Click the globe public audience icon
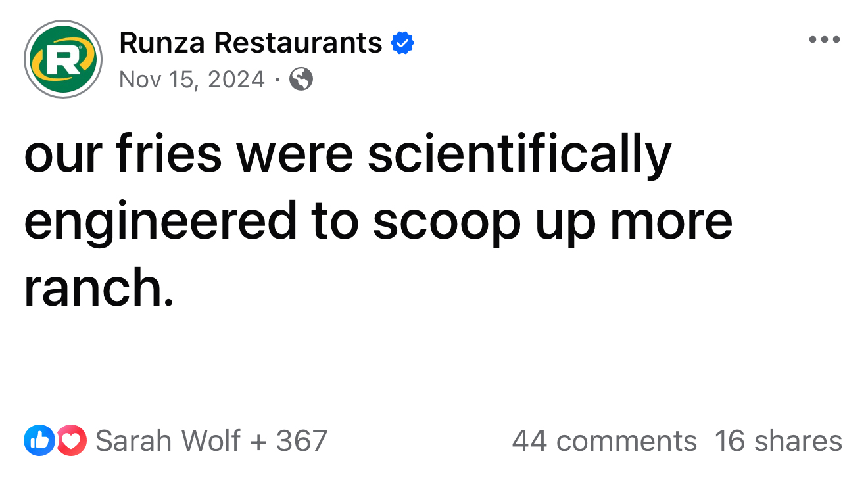 (301, 80)
